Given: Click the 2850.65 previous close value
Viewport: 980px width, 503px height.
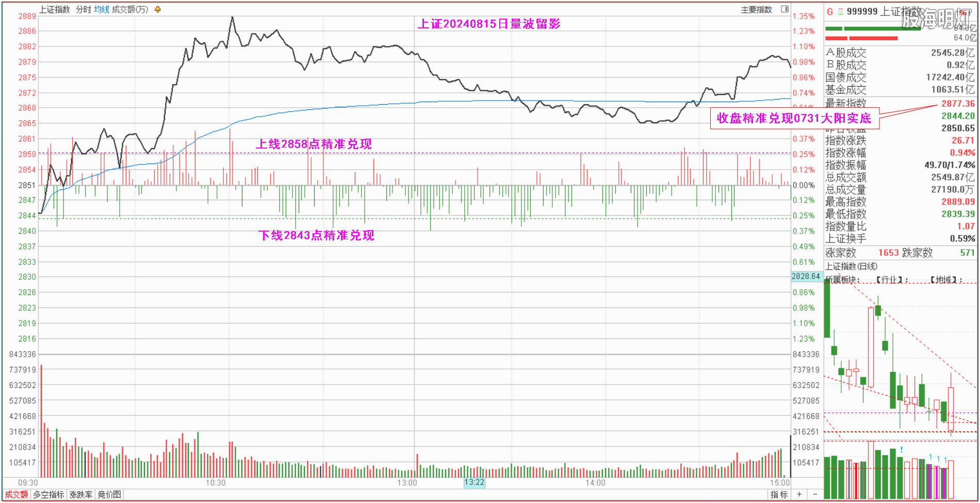Looking at the screenshot, I should tap(958, 128).
